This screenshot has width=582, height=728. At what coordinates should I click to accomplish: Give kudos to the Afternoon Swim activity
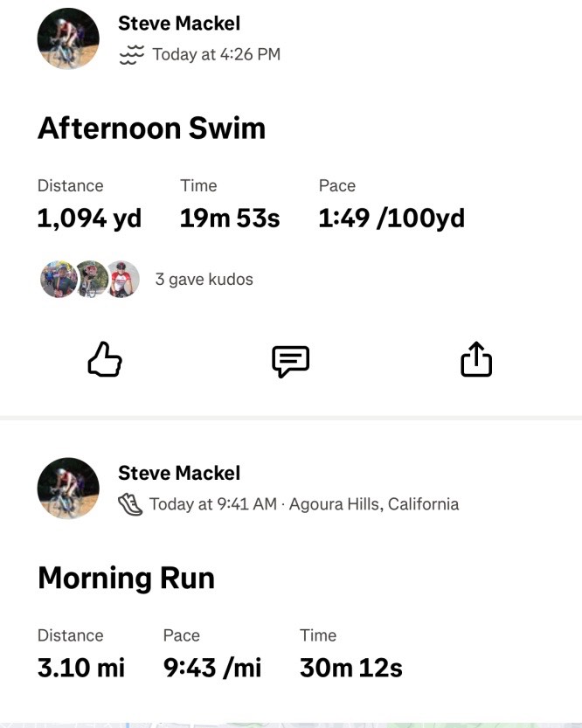click(105, 359)
